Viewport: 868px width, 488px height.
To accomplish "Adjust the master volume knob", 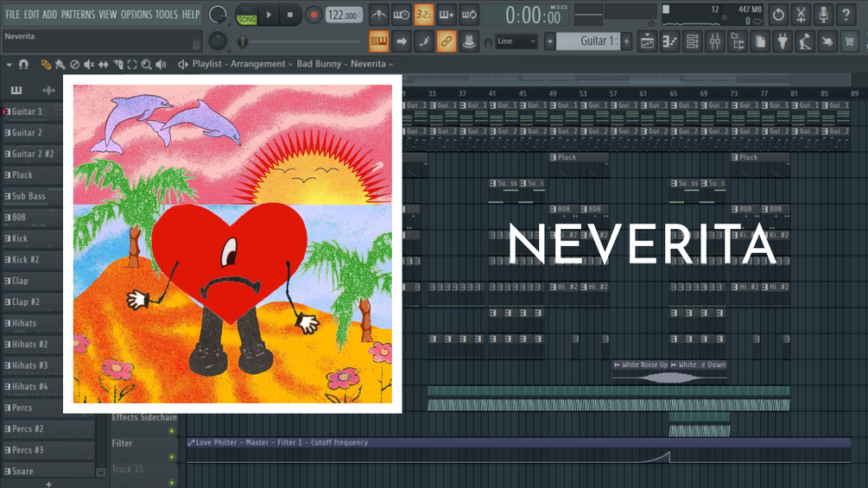I will pos(218,15).
